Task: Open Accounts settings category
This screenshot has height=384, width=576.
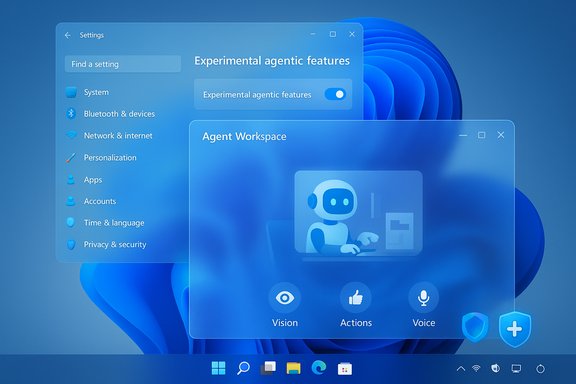Action: pyautogui.click(x=100, y=201)
